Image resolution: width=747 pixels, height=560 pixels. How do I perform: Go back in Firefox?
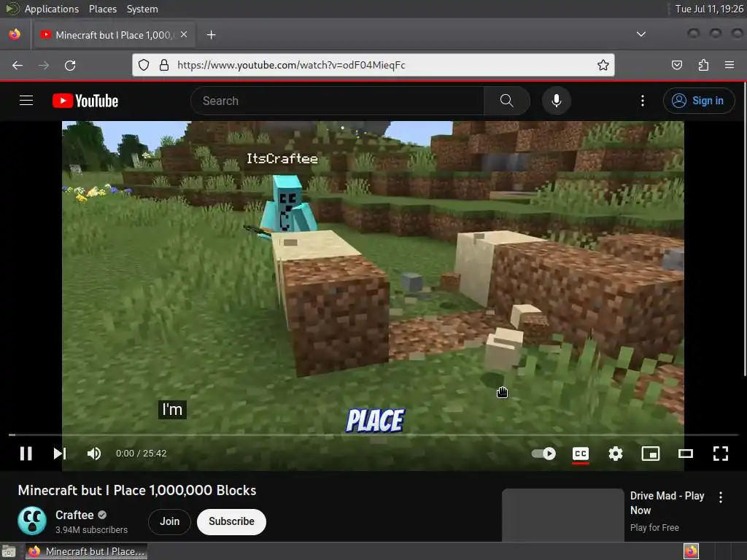coord(18,65)
